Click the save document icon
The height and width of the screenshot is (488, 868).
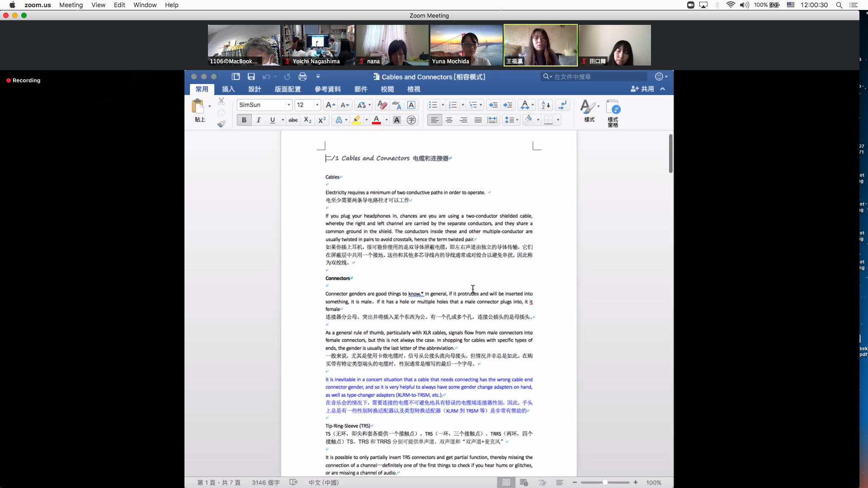tap(251, 76)
